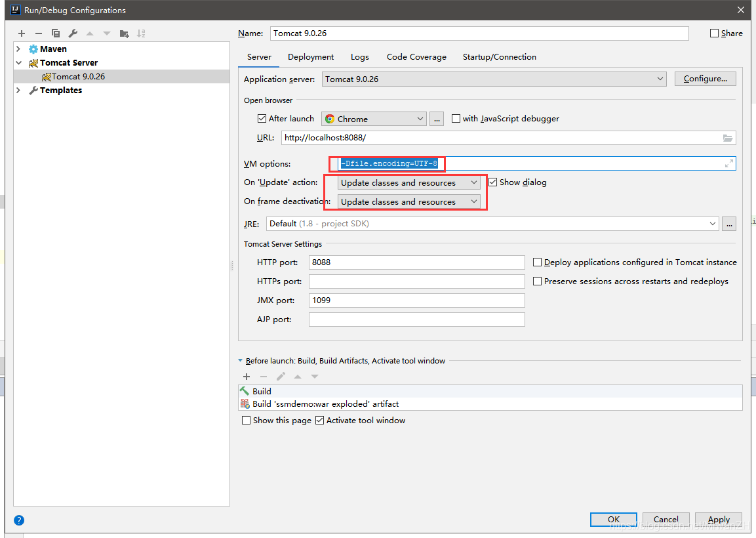The height and width of the screenshot is (538, 756).
Task: Click the Cancel button
Action: pos(666,520)
